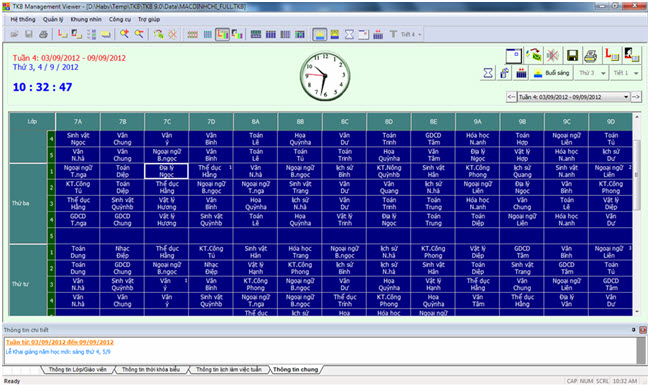Click the large printer icon in right panel
Viewport: 649px width, 385px height.
tap(591, 55)
